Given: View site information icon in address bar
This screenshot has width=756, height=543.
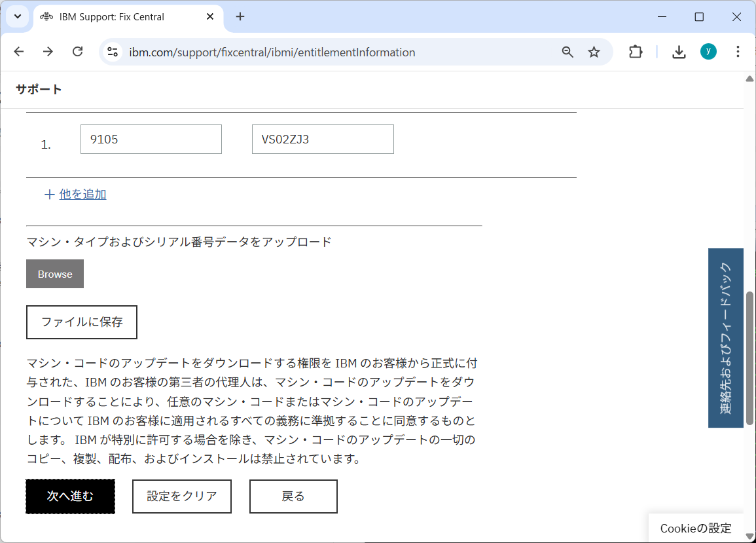Looking at the screenshot, I should pos(113,52).
